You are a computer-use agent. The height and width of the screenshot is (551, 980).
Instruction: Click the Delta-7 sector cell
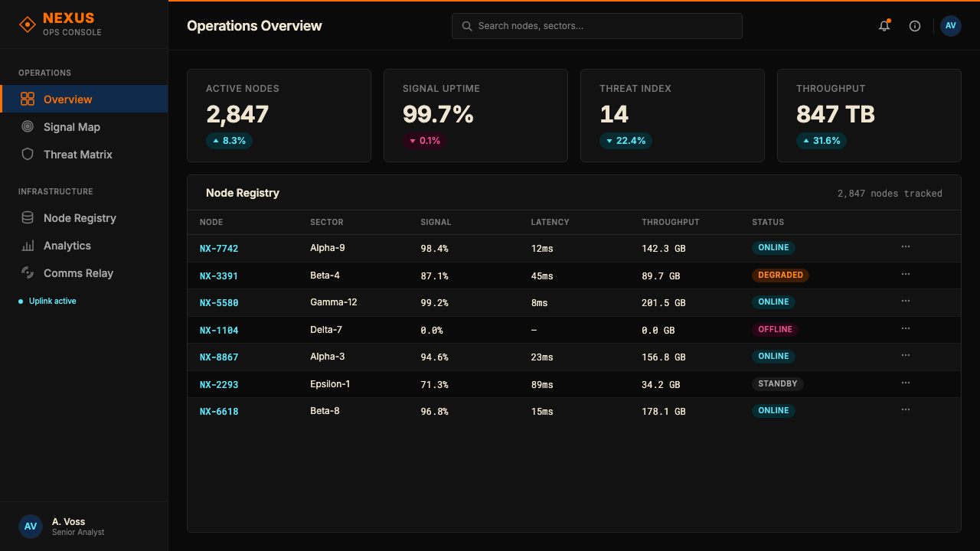point(326,330)
